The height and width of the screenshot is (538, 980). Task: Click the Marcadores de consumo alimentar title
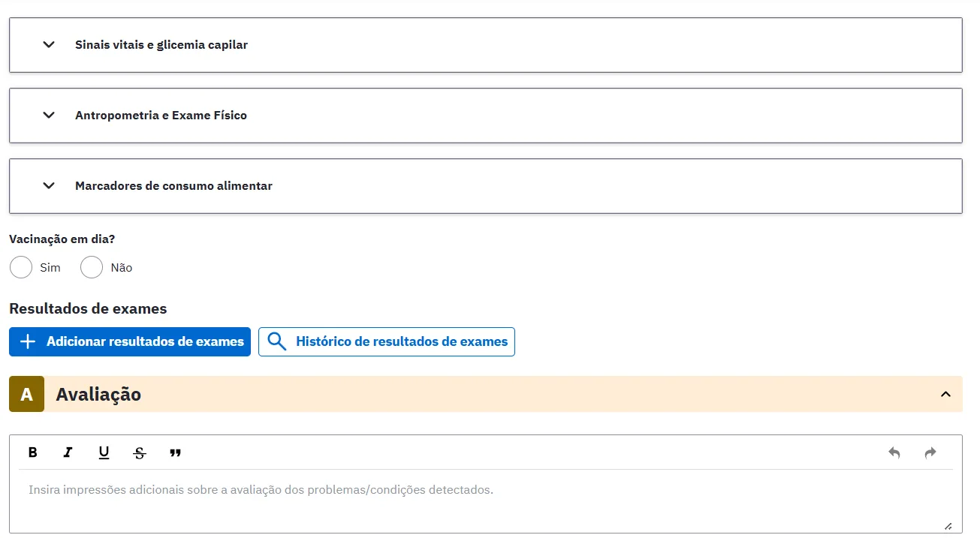pos(173,186)
